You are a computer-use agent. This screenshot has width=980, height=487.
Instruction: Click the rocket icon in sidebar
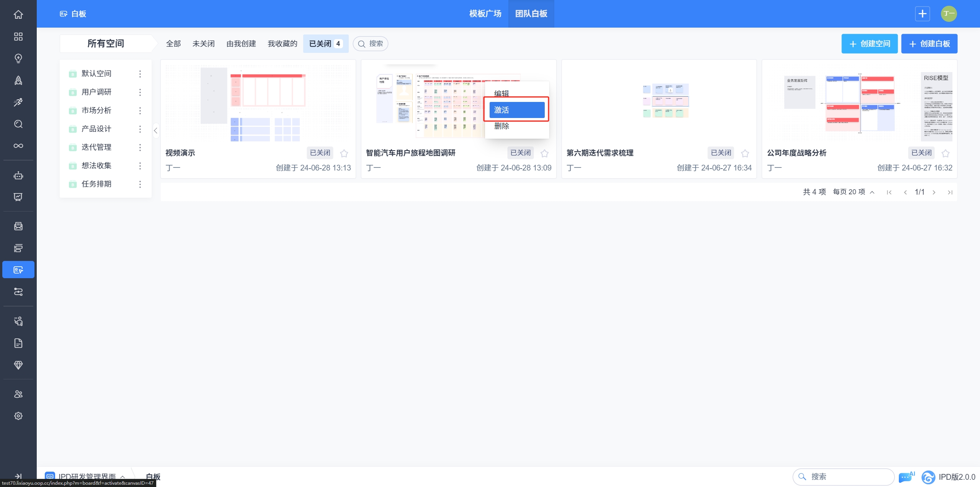(x=18, y=80)
